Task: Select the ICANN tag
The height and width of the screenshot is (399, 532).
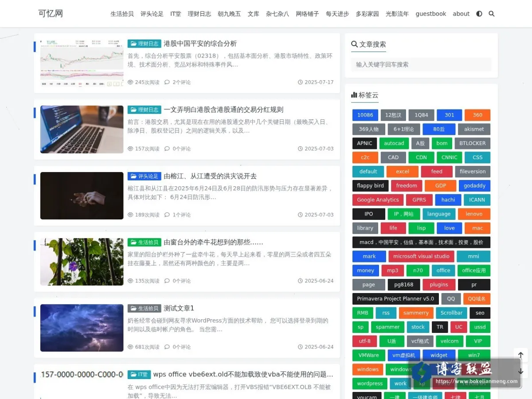Action: tap(477, 200)
